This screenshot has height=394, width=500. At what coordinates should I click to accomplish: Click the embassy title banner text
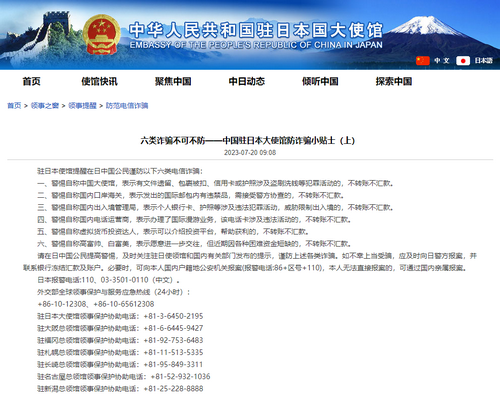pyautogui.click(x=256, y=35)
